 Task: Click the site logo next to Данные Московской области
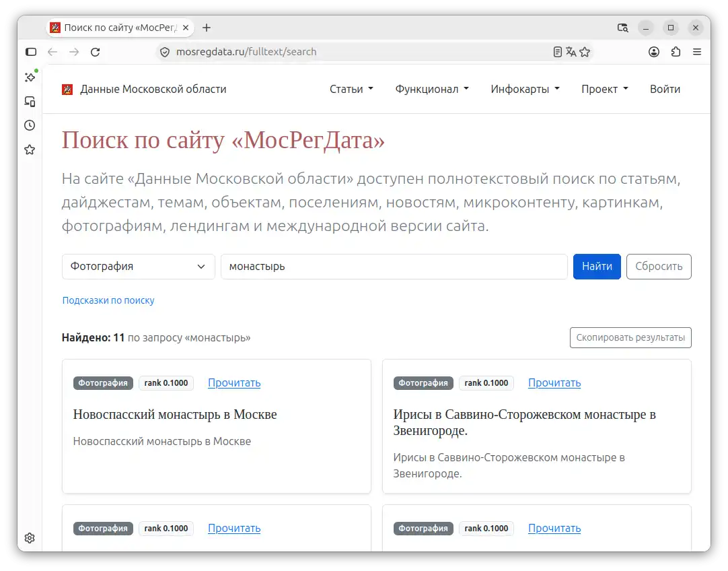tap(67, 89)
